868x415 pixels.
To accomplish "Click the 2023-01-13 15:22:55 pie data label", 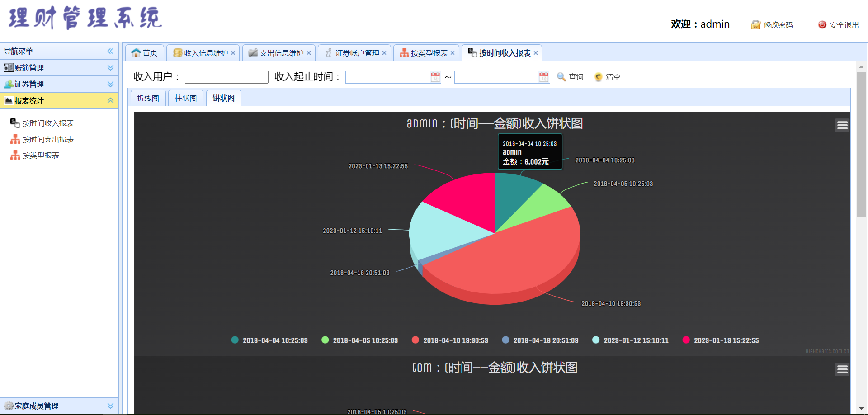I will (378, 166).
